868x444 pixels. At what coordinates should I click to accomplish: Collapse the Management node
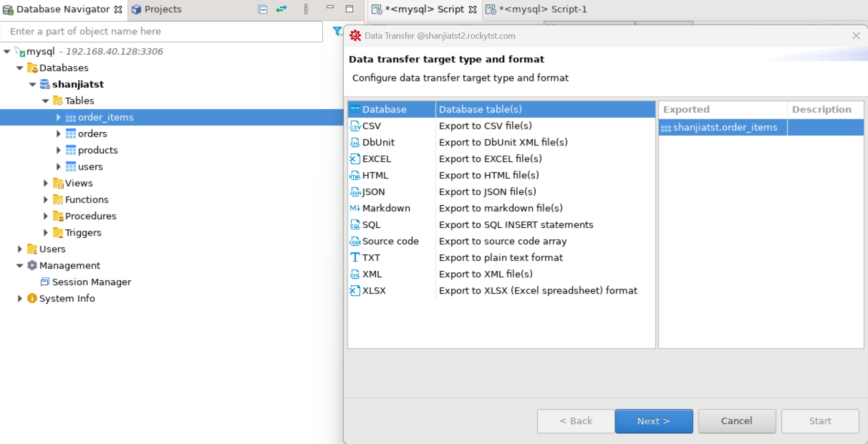(20, 265)
